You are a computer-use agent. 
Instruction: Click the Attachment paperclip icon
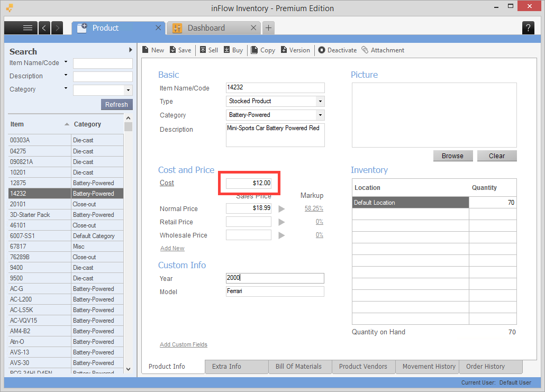click(x=365, y=50)
